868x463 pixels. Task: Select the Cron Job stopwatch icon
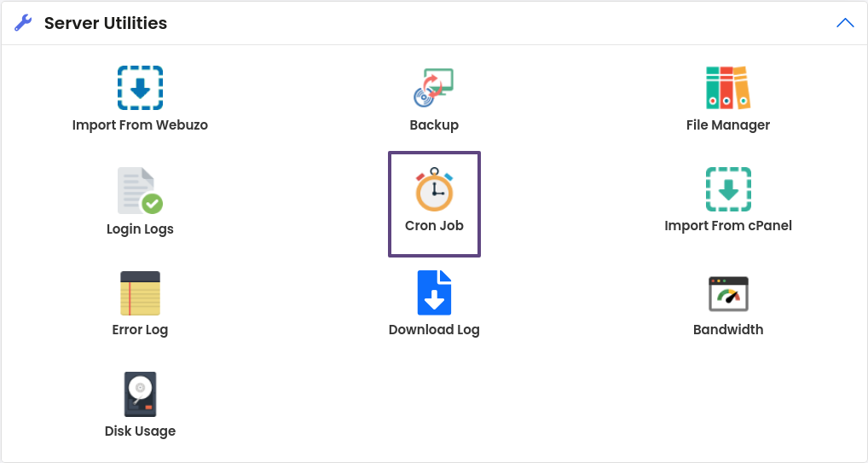pos(434,189)
